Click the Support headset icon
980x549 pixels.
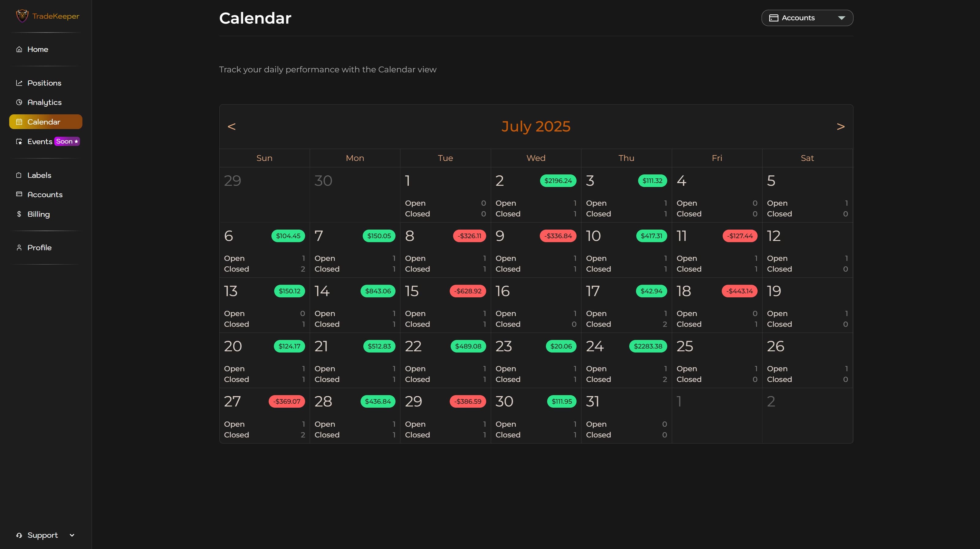19,535
